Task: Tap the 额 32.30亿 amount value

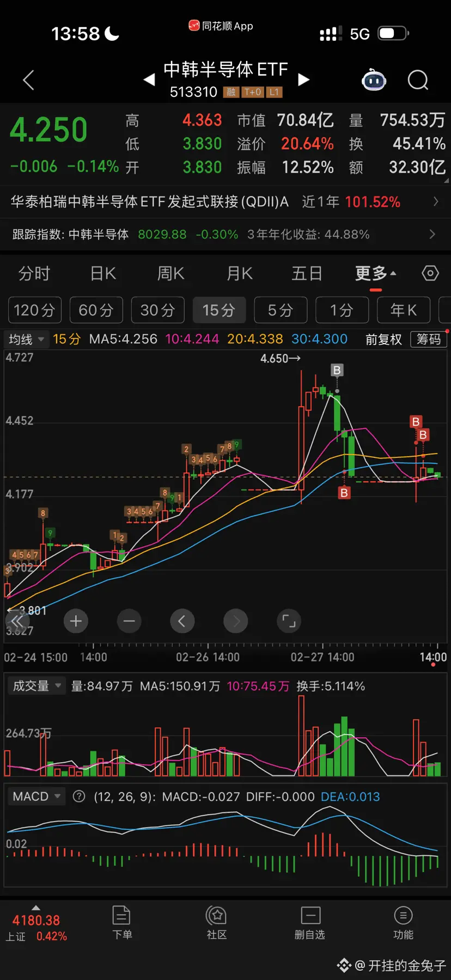Action: 417,167
